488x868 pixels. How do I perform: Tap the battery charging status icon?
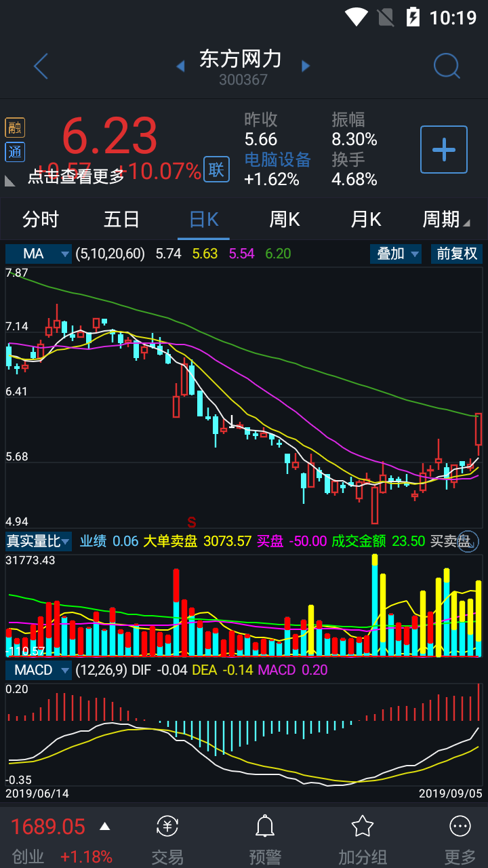tap(413, 16)
